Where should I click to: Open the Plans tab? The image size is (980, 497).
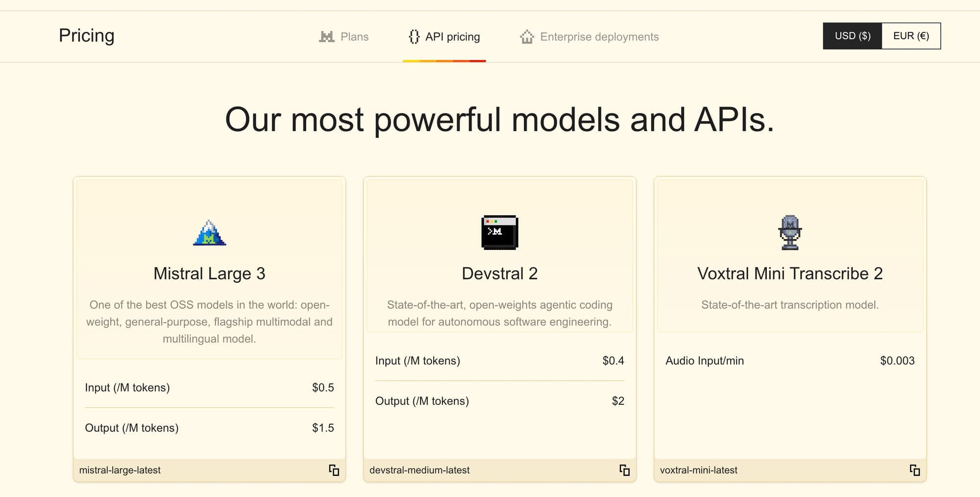354,37
